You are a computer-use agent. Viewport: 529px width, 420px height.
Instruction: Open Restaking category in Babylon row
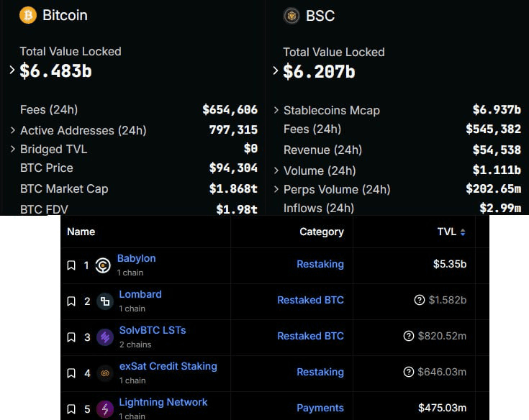click(320, 264)
